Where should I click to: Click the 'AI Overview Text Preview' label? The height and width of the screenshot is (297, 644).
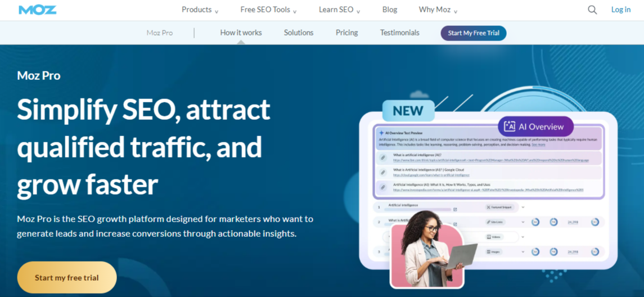tap(404, 133)
